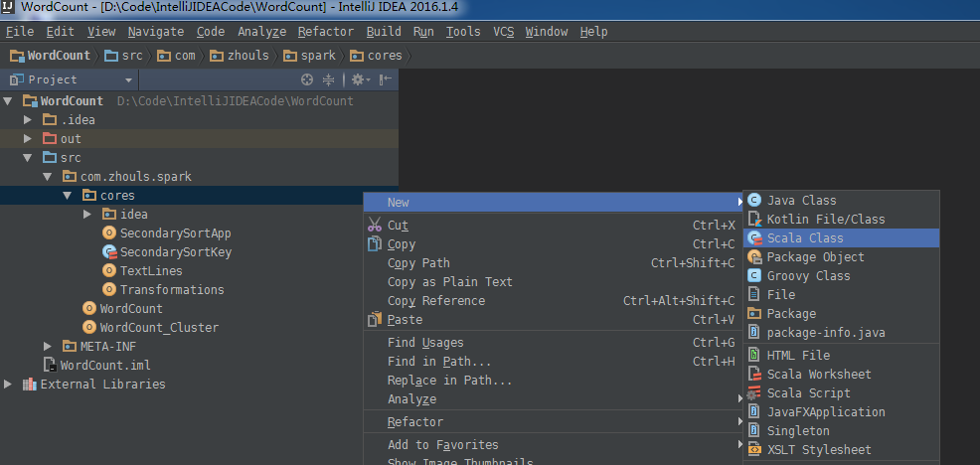Screen dimensions: 980x465
Task: Choose Add to Favorites entry
Action: 442,444
